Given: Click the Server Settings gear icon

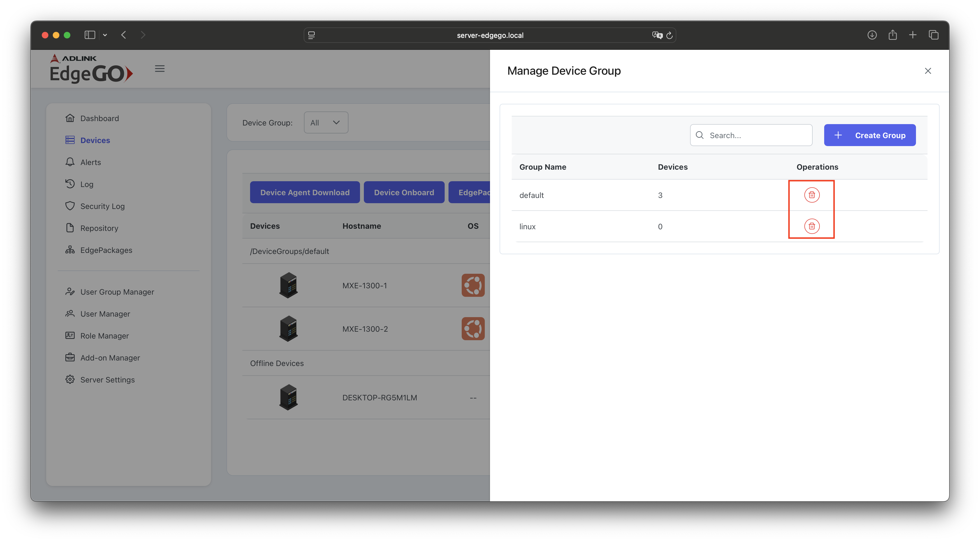Looking at the screenshot, I should 70,379.
